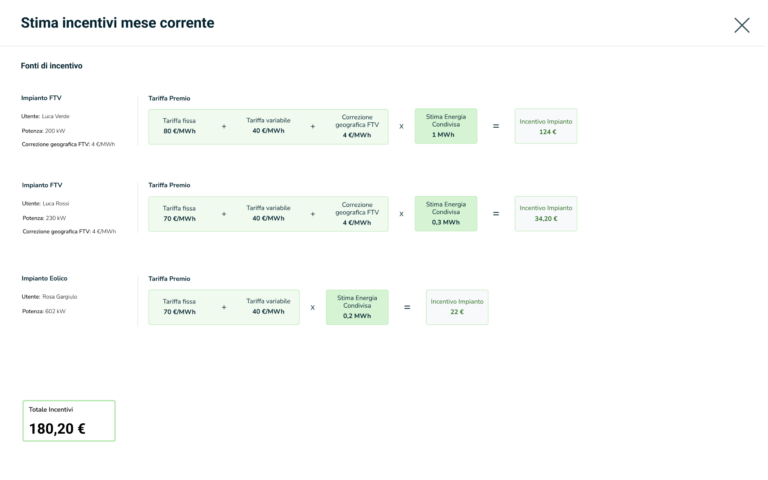Image resolution: width=768 pixels, height=480 pixels.
Task: Click the 34,20 € Incentivo Impianto result
Action: pyautogui.click(x=546, y=214)
